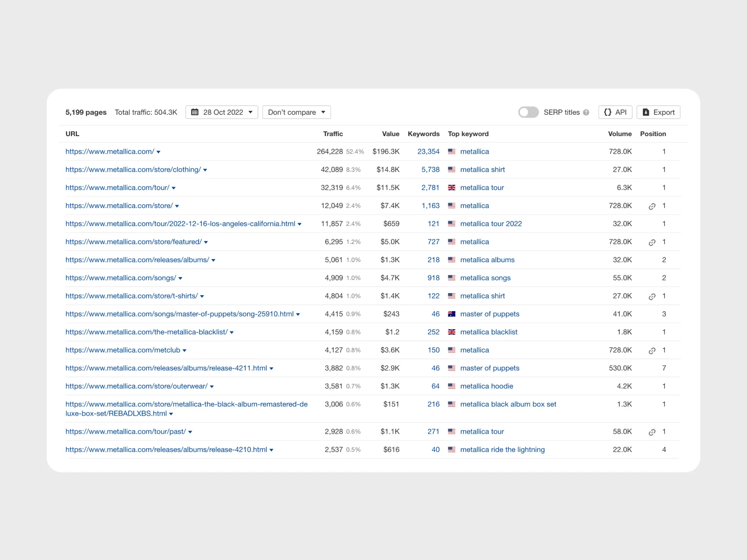
Task: Click the top keyword metallica tour 2022
Action: pos(491,224)
